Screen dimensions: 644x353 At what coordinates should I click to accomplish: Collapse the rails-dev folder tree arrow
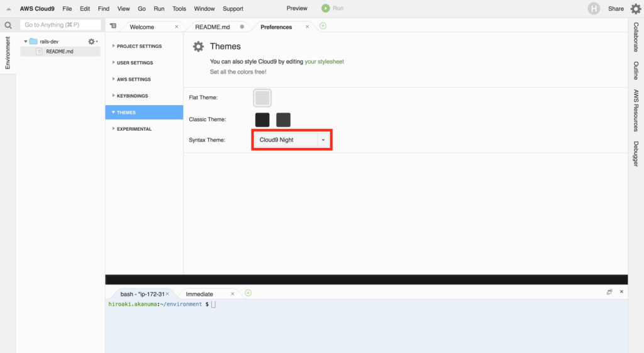tap(25, 42)
